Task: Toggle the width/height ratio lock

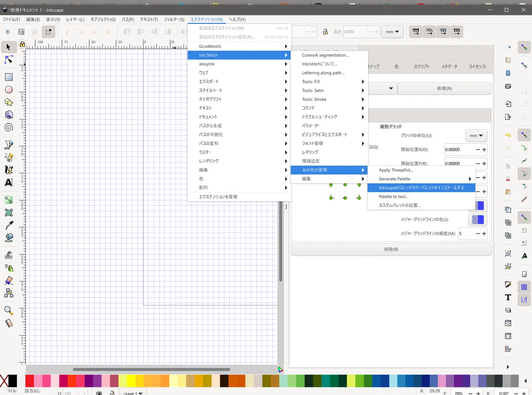Action: tap(325, 32)
